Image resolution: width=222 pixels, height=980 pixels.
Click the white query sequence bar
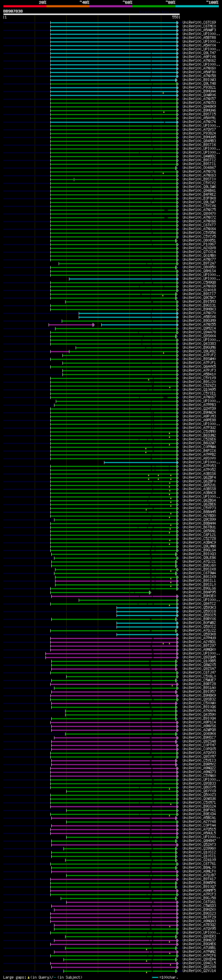pyautogui.click(x=92, y=15)
